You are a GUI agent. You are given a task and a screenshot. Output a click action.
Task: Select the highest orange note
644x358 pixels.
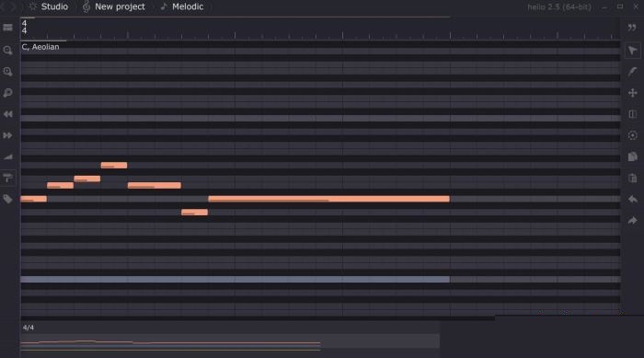tap(114, 166)
